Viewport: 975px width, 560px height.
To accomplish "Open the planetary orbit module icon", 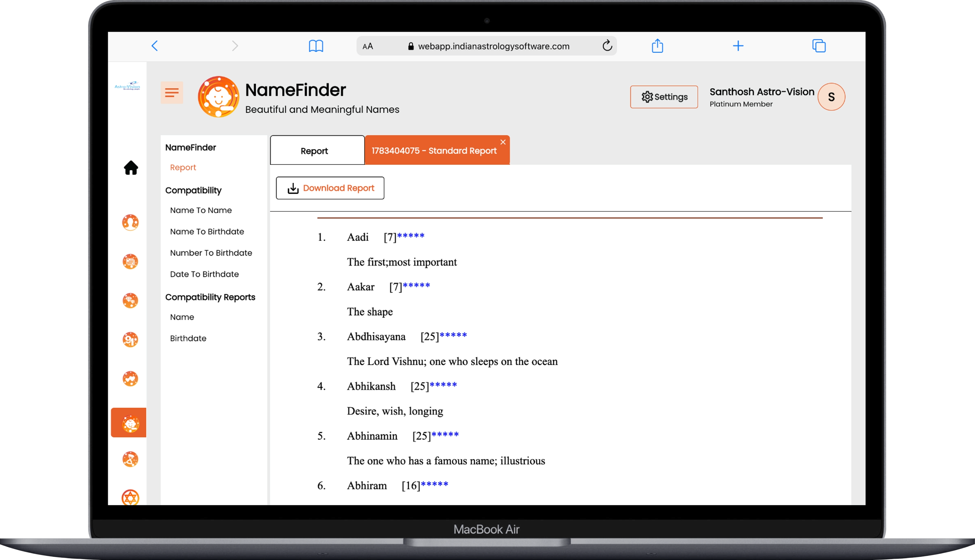I will tap(130, 459).
